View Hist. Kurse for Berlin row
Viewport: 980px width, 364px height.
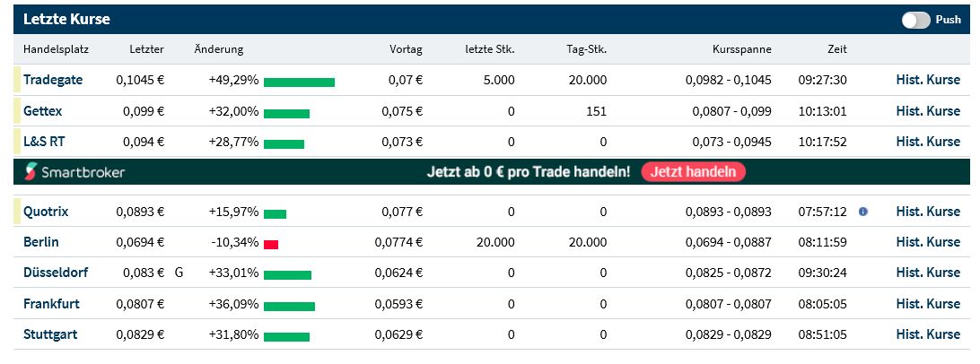click(928, 242)
